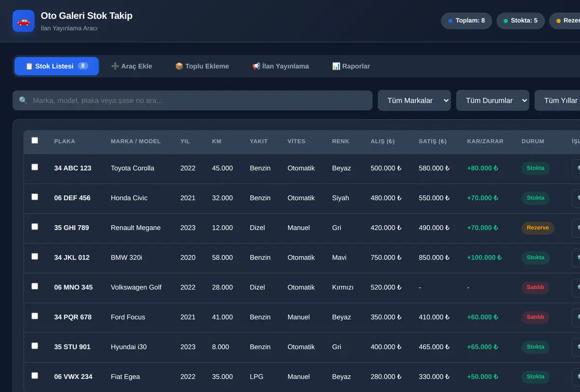Viewport: 580px width, 392px height.
Task: Click the Stokta badge on the Toyota Corolla row
Action: tap(536, 168)
